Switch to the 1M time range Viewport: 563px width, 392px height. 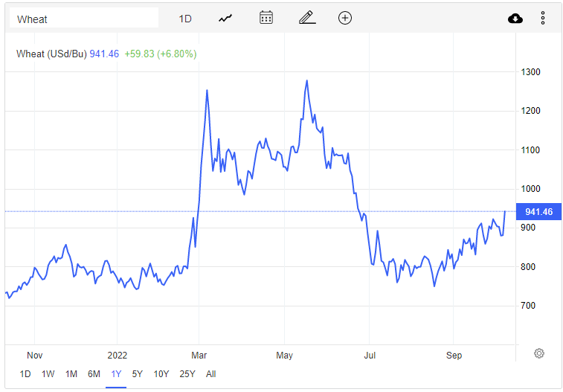click(x=71, y=374)
